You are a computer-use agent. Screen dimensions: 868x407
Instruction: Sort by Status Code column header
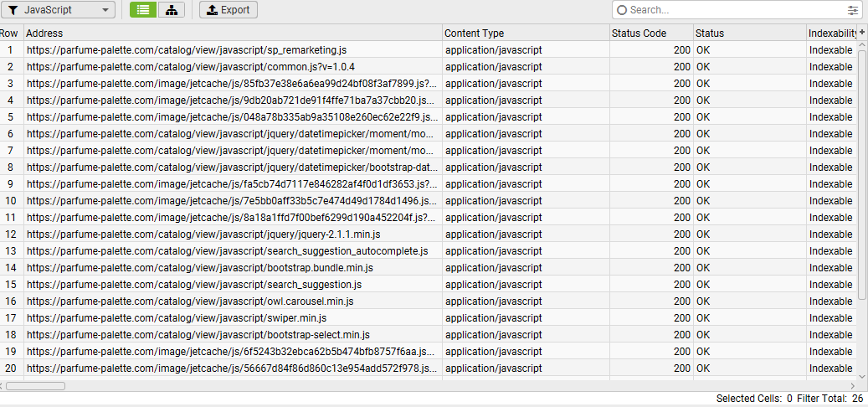click(651, 33)
